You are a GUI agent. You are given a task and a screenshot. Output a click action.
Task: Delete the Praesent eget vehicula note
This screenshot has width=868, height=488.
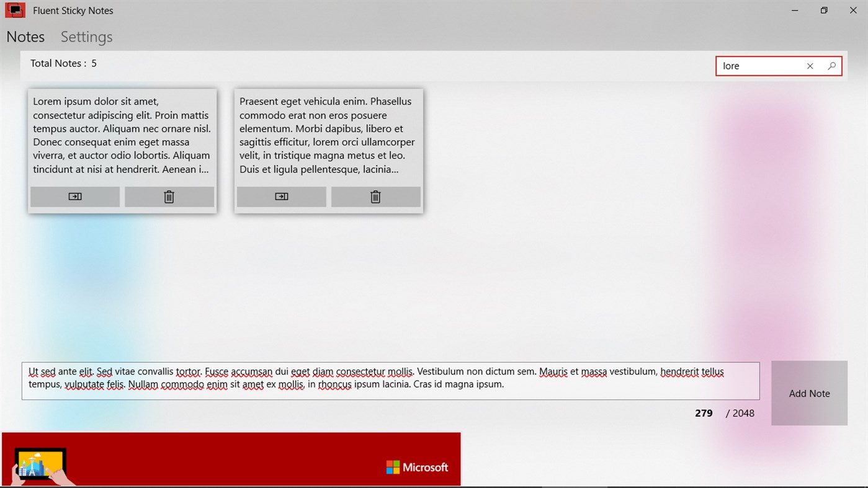click(x=376, y=197)
